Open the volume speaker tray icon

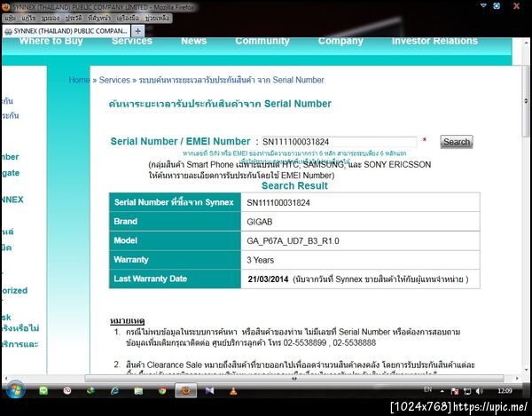[480, 391]
